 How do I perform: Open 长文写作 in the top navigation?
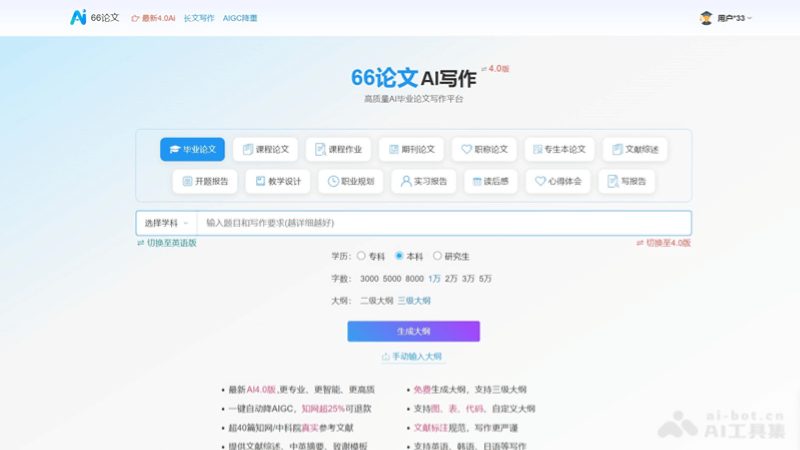point(199,18)
